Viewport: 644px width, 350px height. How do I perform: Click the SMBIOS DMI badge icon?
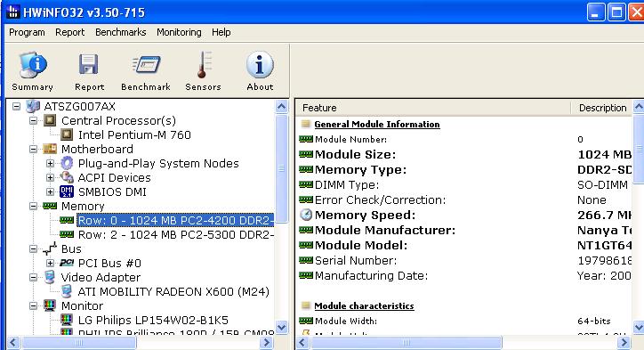[67, 191]
